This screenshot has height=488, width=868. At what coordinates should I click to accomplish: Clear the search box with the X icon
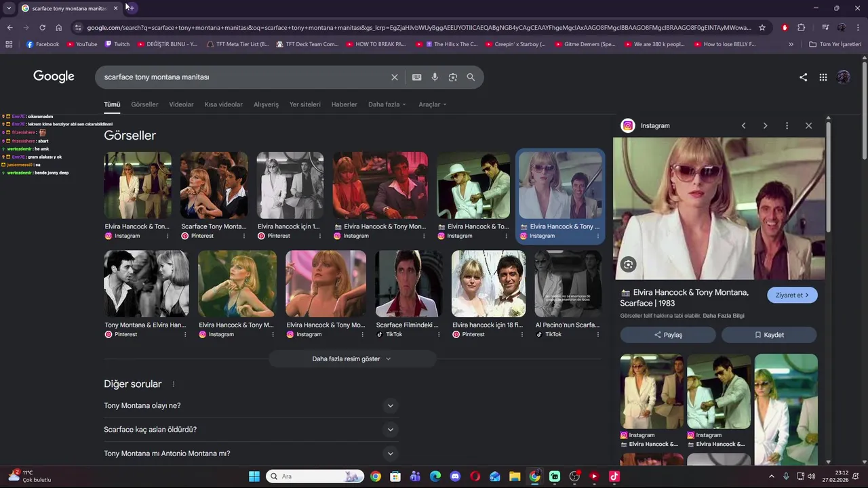pos(395,77)
